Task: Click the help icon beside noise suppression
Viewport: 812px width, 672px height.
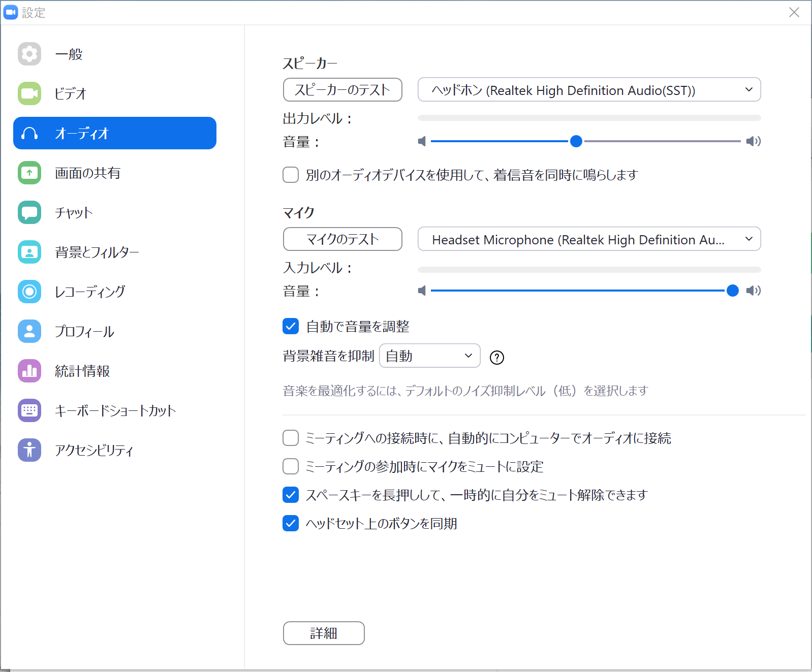Action: coord(496,358)
